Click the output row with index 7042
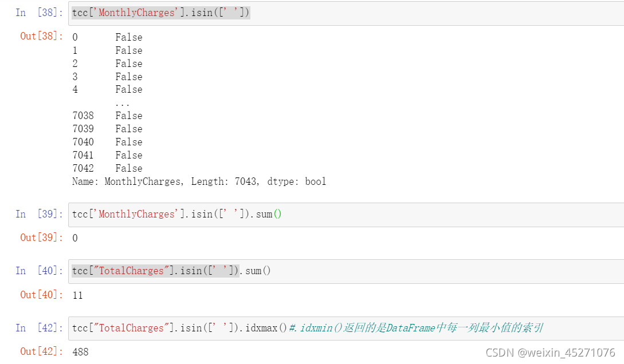Image resolution: width=624 pixels, height=364 pixels. pos(108,168)
